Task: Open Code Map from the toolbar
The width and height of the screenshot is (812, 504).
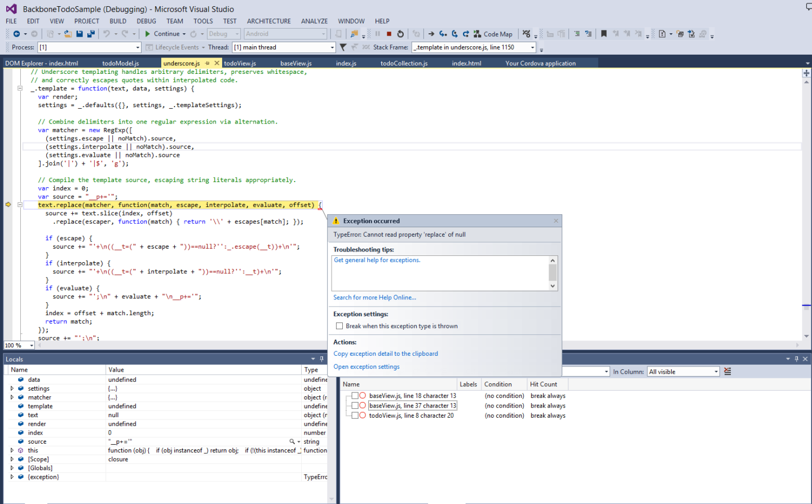Action: [493, 34]
